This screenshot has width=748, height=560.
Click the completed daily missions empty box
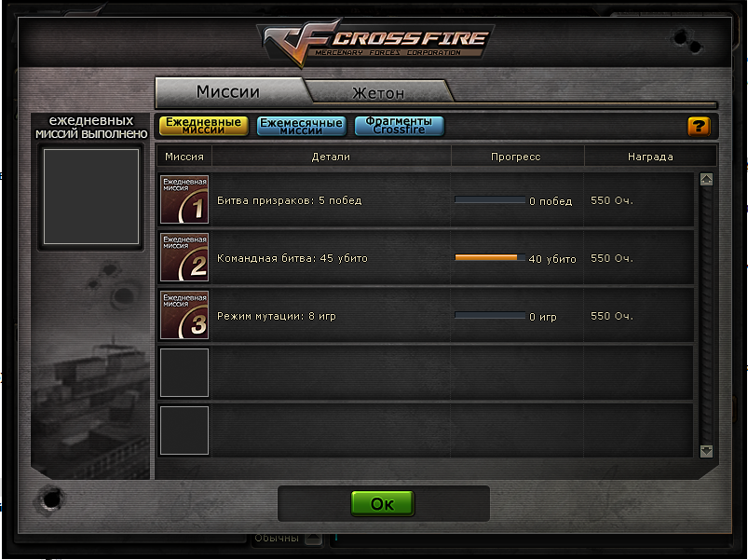(91, 197)
